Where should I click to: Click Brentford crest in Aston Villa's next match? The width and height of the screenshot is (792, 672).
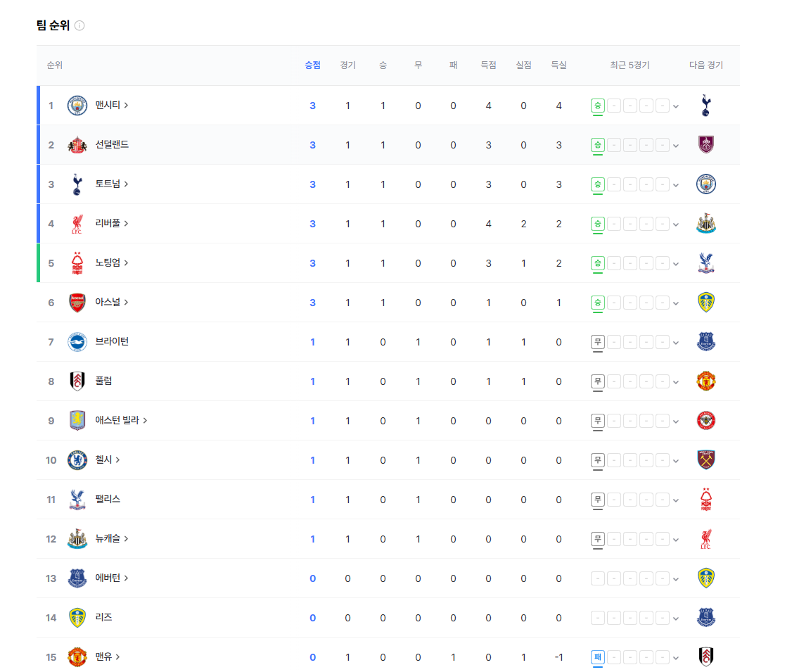click(x=705, y=420)
